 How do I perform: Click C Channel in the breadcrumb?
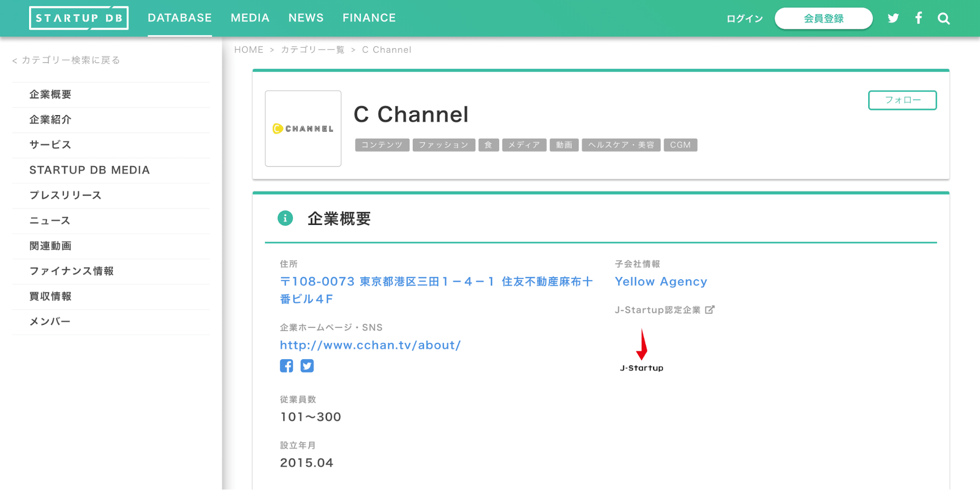387,50
